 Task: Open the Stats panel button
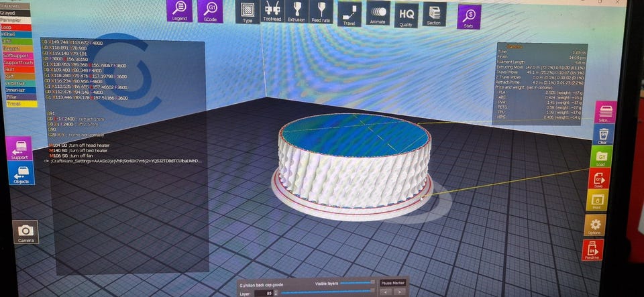(x=469, y=17)
